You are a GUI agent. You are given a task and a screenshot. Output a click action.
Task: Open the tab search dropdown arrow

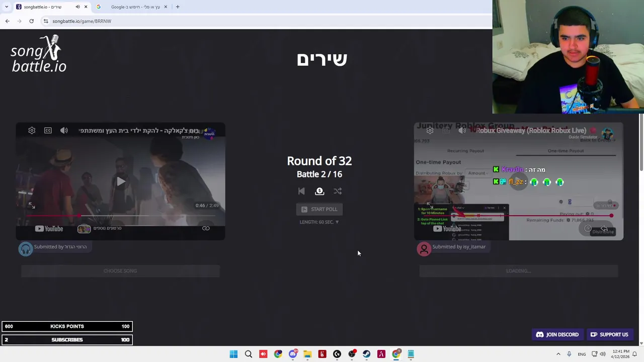[6, 7]
